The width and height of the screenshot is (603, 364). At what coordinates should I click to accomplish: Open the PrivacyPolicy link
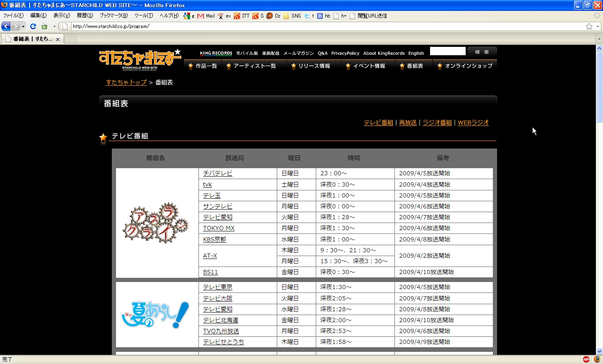click(x=345, y=53)
